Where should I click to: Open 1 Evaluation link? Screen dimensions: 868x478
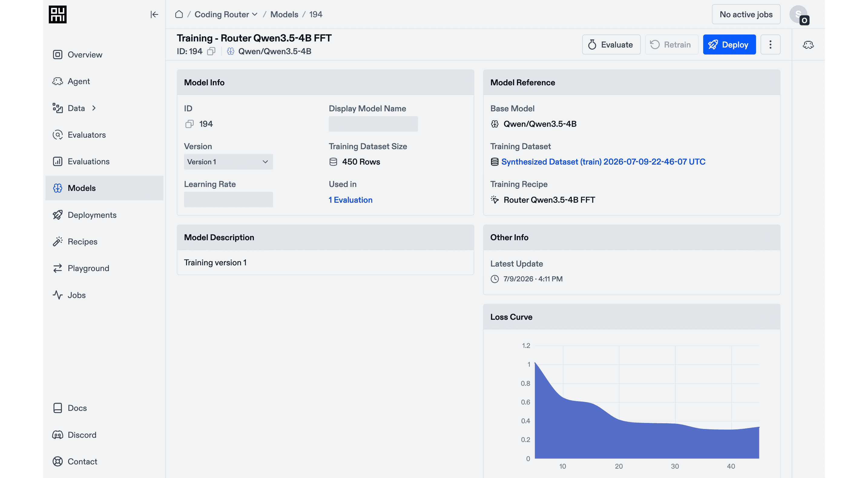coord(350,200)
